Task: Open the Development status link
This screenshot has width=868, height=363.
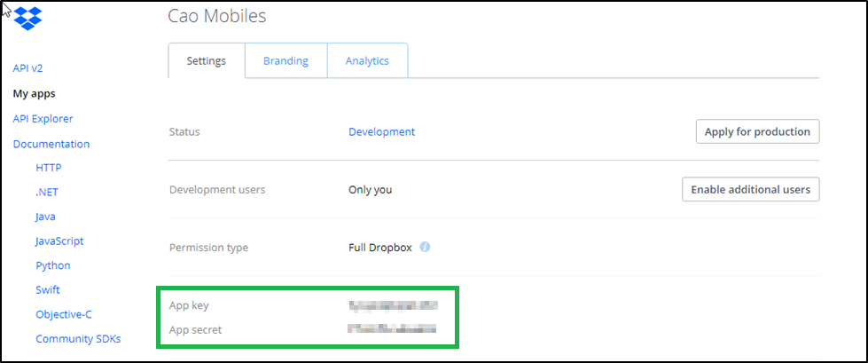Action: click(381, 132)
